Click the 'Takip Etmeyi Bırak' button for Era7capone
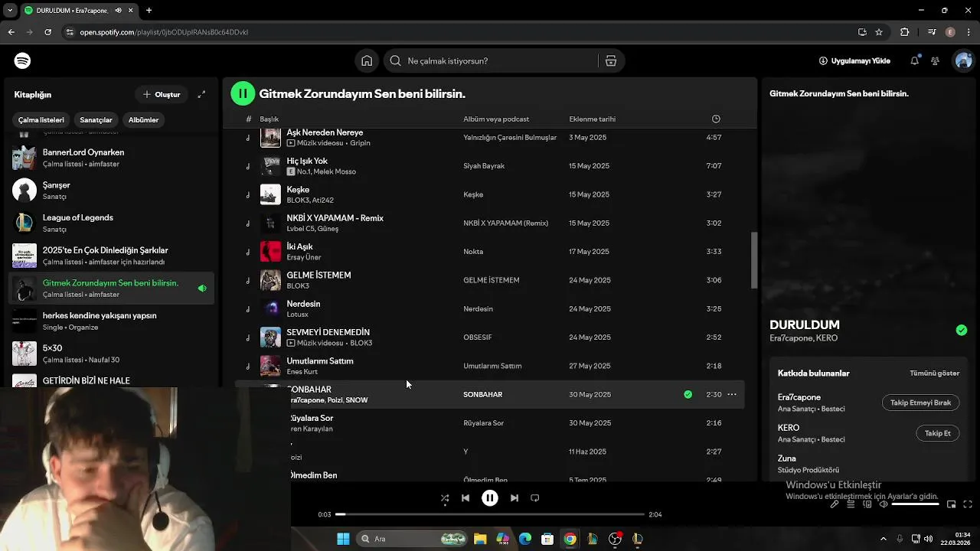 pos(920,403)
